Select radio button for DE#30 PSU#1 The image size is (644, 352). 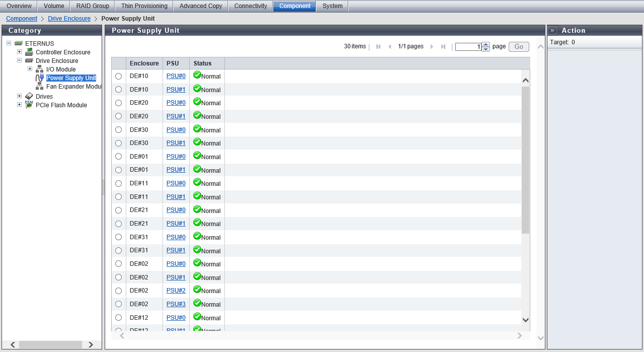point(119,143)
